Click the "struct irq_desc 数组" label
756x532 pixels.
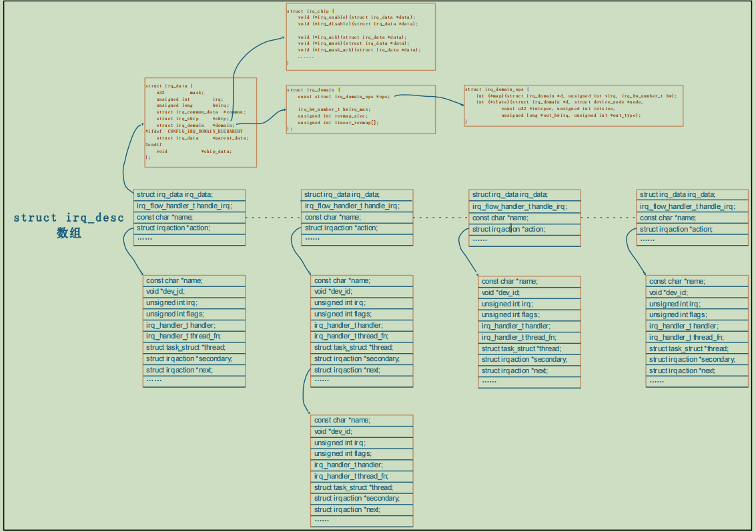coord(69,225)
